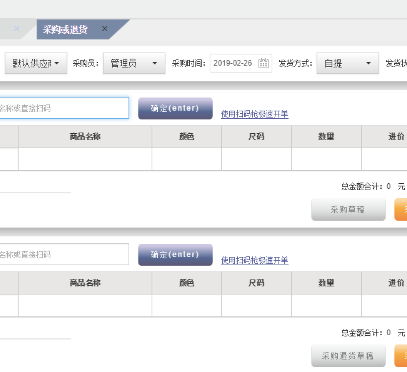407x372 pixels.
Task: Open the lower 使用扫码枪极速开单 link
Action: [255, 260]
